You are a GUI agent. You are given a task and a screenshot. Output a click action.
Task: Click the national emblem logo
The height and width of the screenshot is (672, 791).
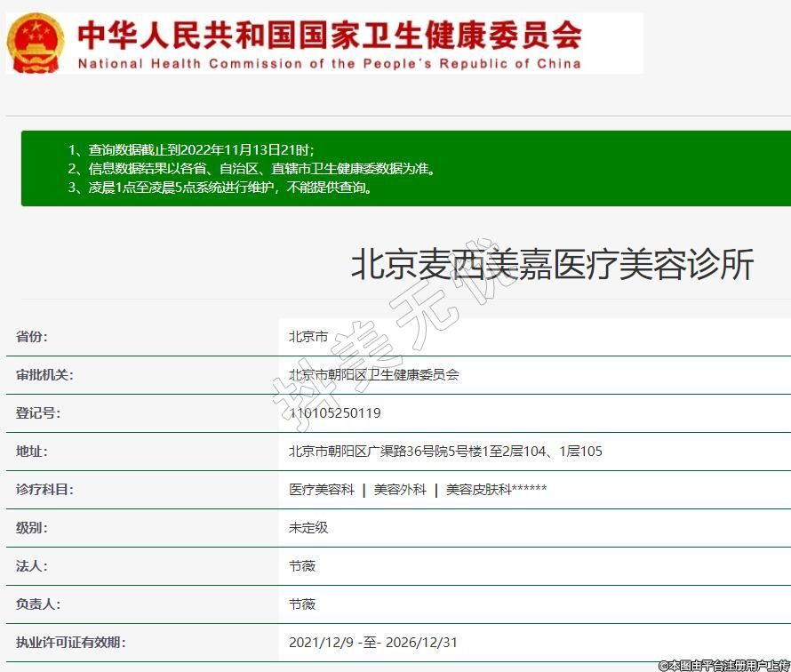click(x=36, y=42)
